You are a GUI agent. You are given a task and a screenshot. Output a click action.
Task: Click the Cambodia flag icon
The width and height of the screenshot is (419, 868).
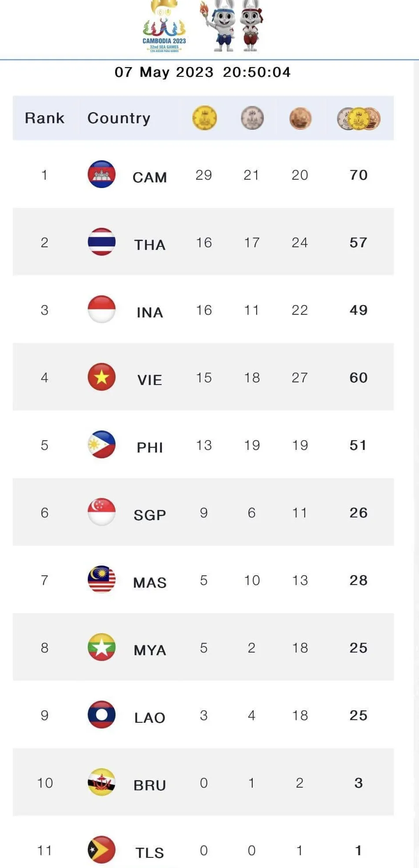(101, 174)
